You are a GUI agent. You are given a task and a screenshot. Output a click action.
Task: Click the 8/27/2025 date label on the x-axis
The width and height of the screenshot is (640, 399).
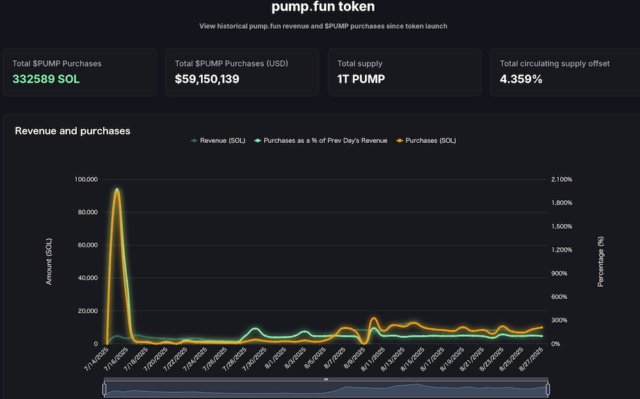click(532, 359)
